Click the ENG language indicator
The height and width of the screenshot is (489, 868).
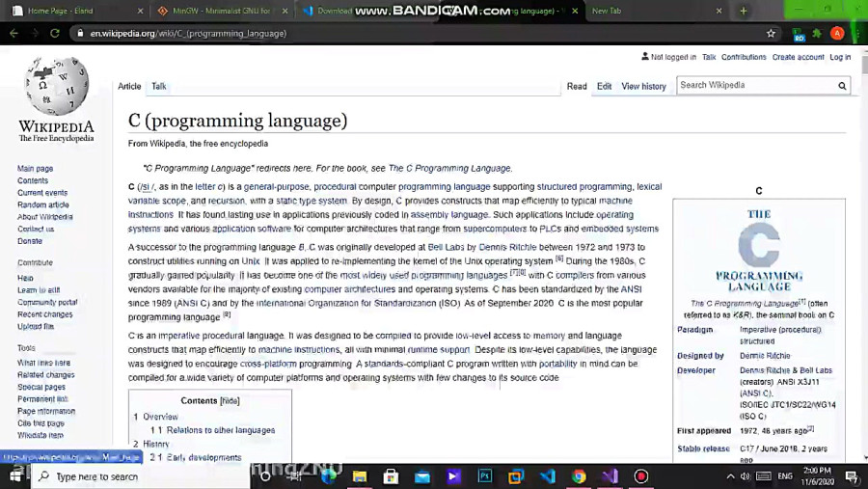tap(785, 476)
